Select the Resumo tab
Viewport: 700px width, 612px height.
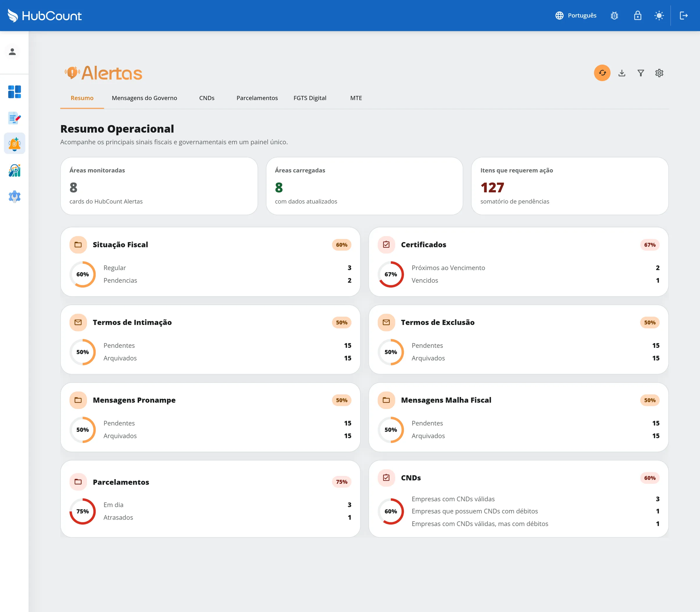[x=82, y=98]
